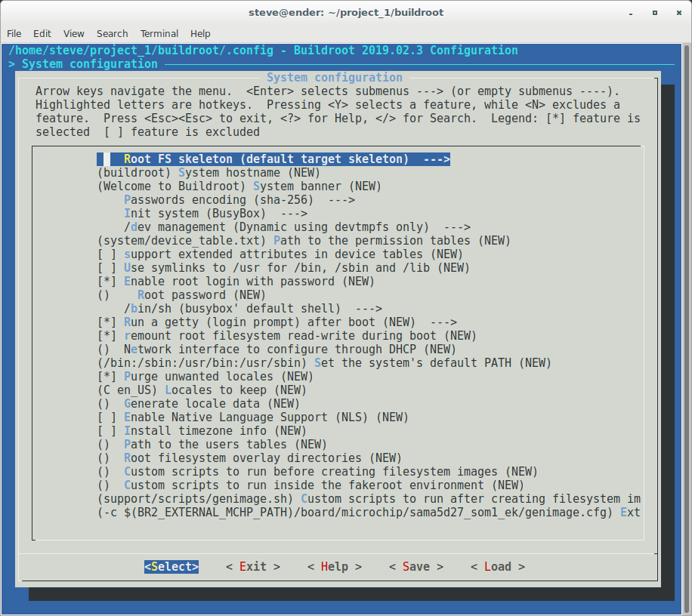This screenshot has height=616, width=692.
Task: Open the Search menu
Action: click(112, 33)
